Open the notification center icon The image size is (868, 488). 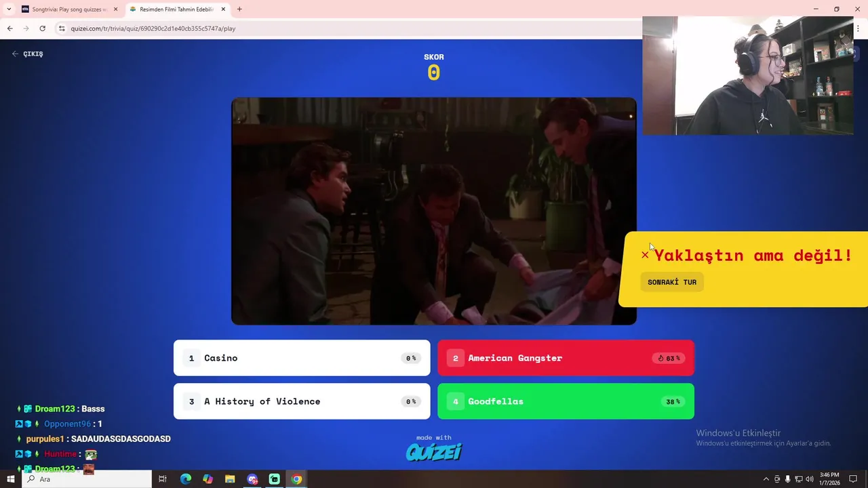click(x=853, y=479)
